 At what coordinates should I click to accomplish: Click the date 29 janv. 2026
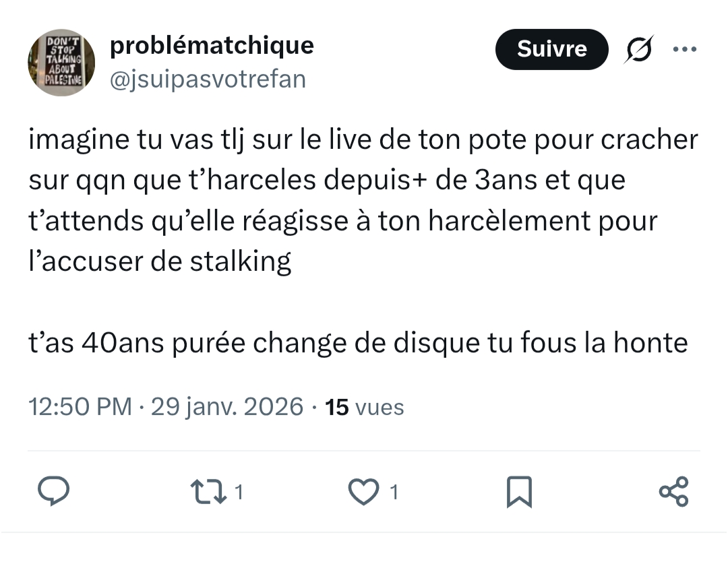tap(227, 407)
